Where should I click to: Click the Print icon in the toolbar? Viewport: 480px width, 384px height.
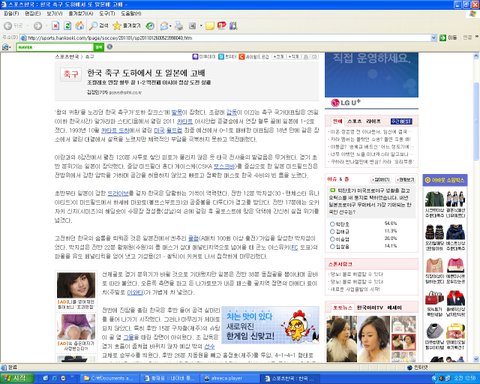point(179,26)
